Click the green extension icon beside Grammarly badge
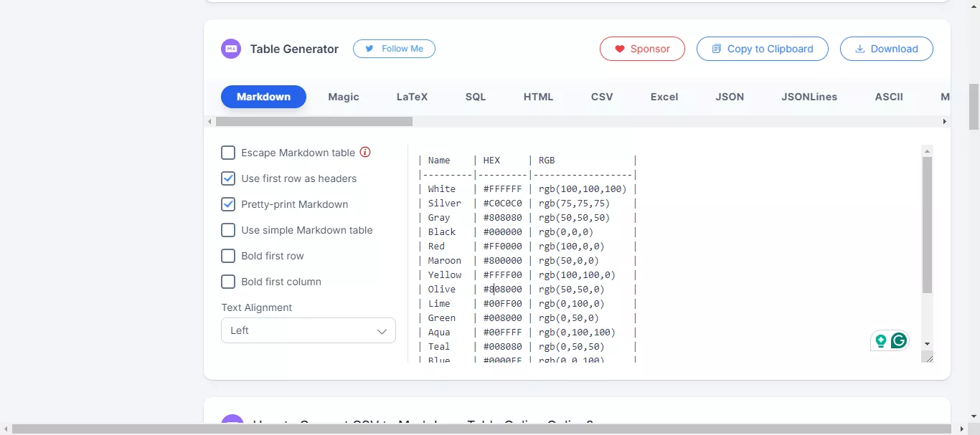Viewport: 980px width, 435px height. coord(880,340)
